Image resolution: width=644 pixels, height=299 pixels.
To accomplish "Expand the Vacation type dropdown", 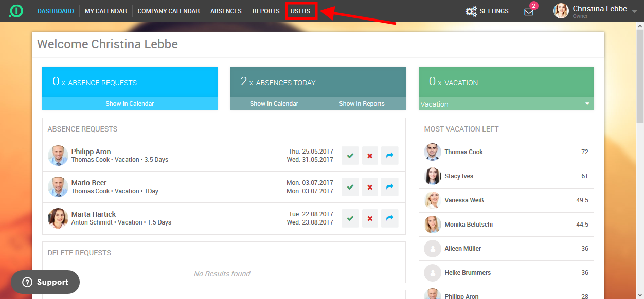I will click(x=587, y=104).
